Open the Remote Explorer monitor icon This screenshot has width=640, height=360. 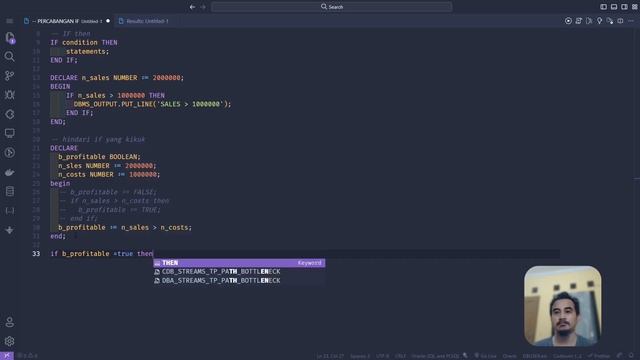tap(10, 133)
